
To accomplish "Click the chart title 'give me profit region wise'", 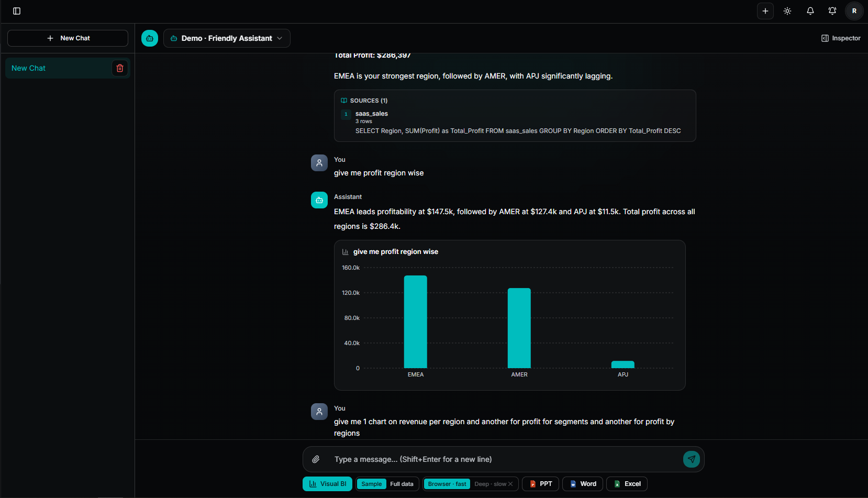I will (396, 252).
